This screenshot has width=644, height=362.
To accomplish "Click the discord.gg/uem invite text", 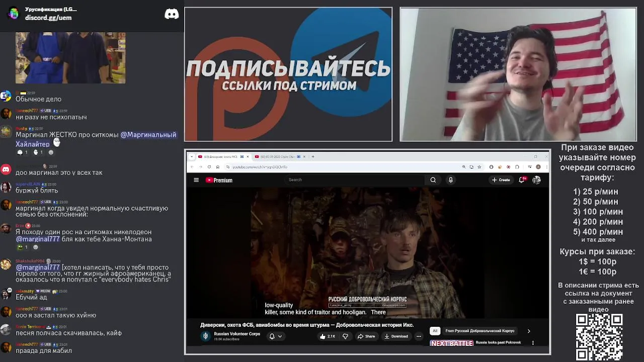I will point(48,18).
